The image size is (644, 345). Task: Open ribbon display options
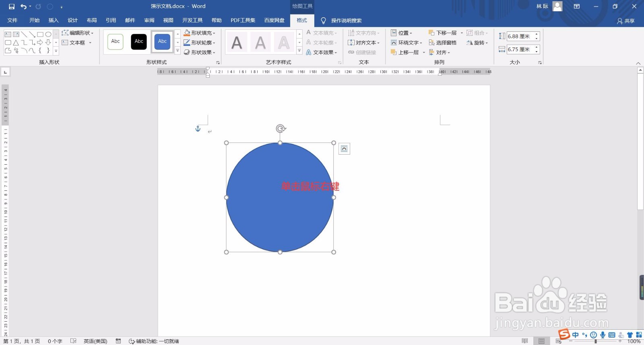click(577, 6)
